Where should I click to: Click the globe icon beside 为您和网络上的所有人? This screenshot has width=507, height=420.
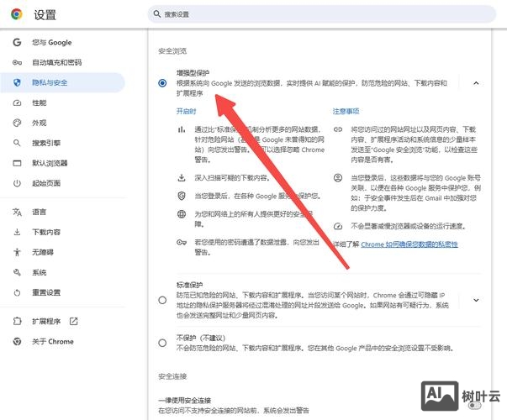182,214
